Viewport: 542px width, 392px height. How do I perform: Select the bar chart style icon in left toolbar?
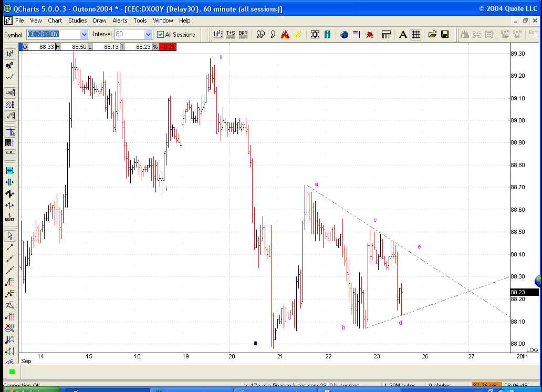[9, 54]
